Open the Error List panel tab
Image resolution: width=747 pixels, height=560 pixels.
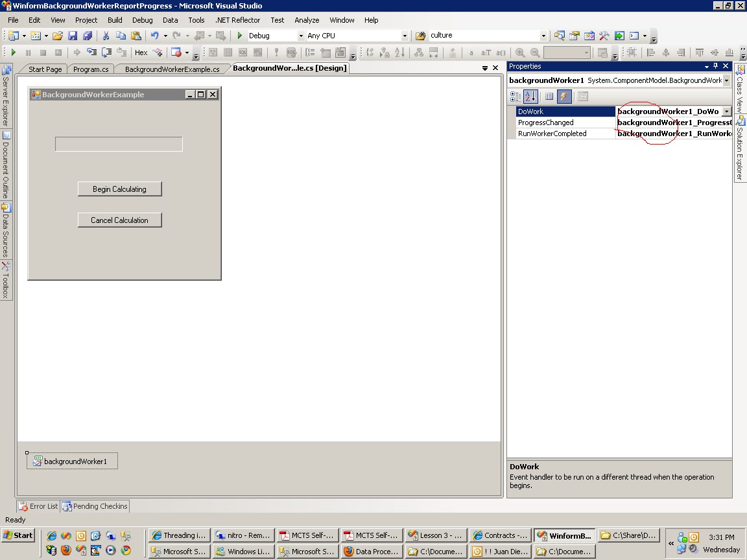[x=38, y=506]
